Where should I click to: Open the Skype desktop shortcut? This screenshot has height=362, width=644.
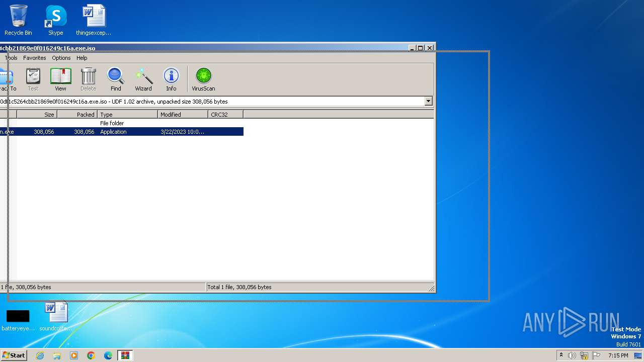pyautogui.click(x=55, y=20)
